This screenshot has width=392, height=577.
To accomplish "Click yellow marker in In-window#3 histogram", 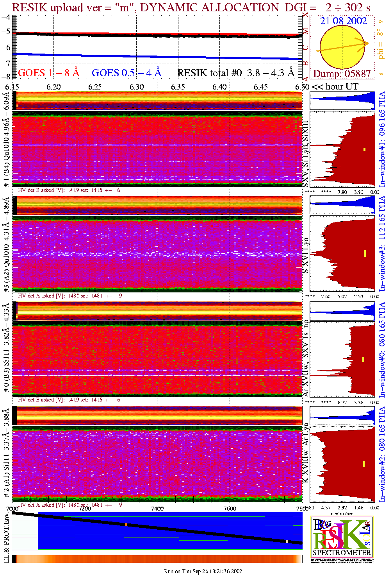I will (365, 253).
